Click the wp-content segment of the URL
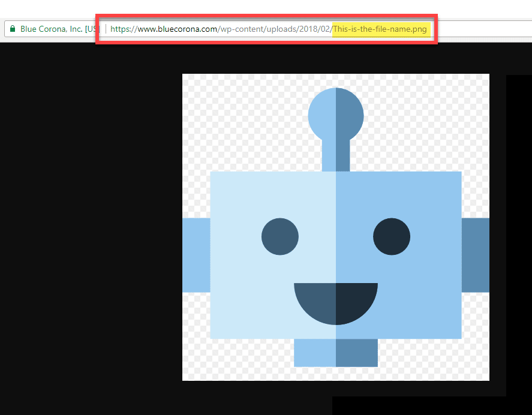The height and width of the screenshot is (415, 532). point(237,28)
